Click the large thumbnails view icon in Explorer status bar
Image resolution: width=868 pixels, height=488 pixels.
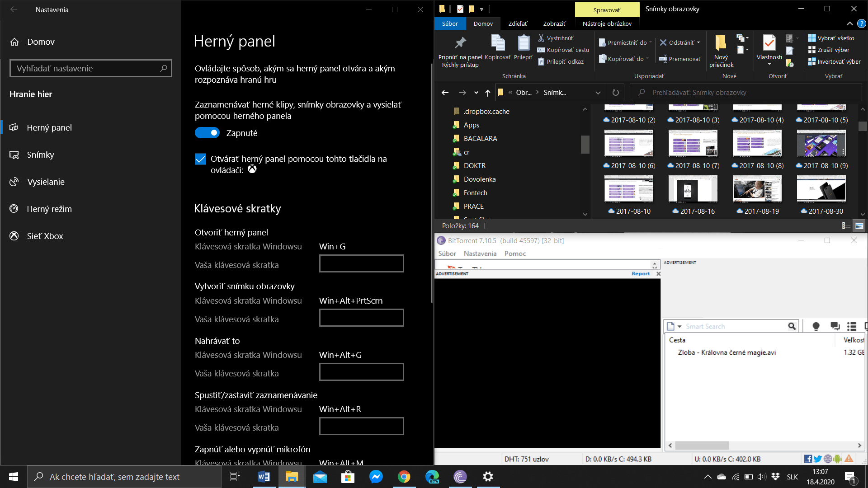click(x=859, y=225)
